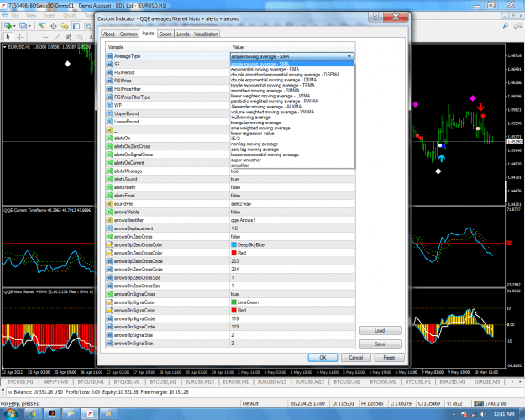525x420 pixels.
Task: Open the Profiles dropdown arrow
Action: coord(29,26)
